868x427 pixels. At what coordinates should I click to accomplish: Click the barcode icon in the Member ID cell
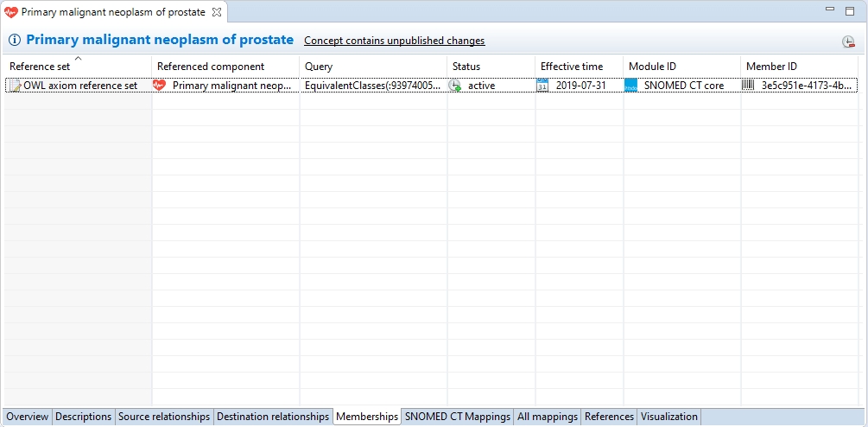pos(748,86)
